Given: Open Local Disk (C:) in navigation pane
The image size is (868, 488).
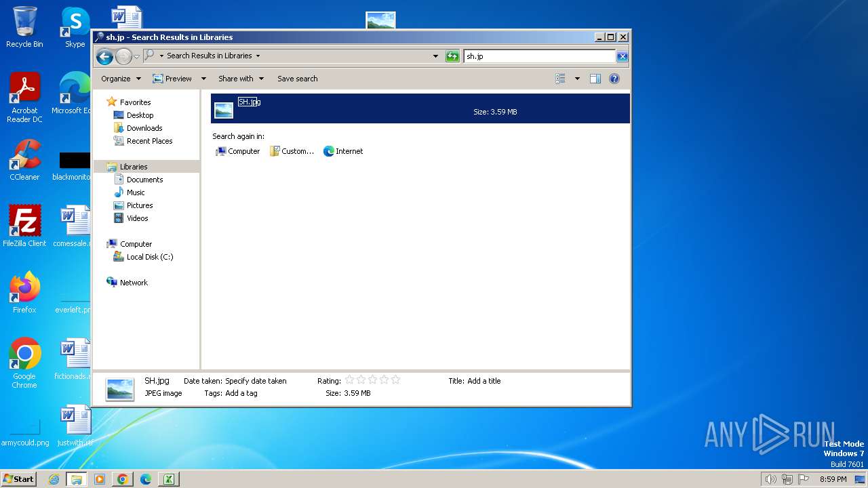Looking at the screenshot, I should click(150, 257).
